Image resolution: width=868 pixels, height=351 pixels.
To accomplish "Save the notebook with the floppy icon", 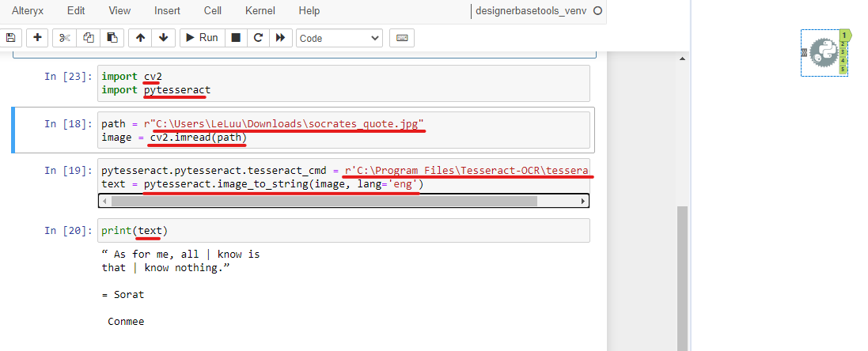I will point(10,38).
